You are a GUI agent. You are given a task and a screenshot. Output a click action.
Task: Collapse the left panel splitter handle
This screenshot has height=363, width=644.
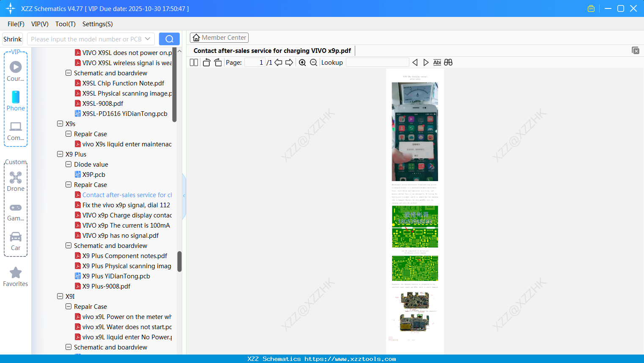coord(184,196)
